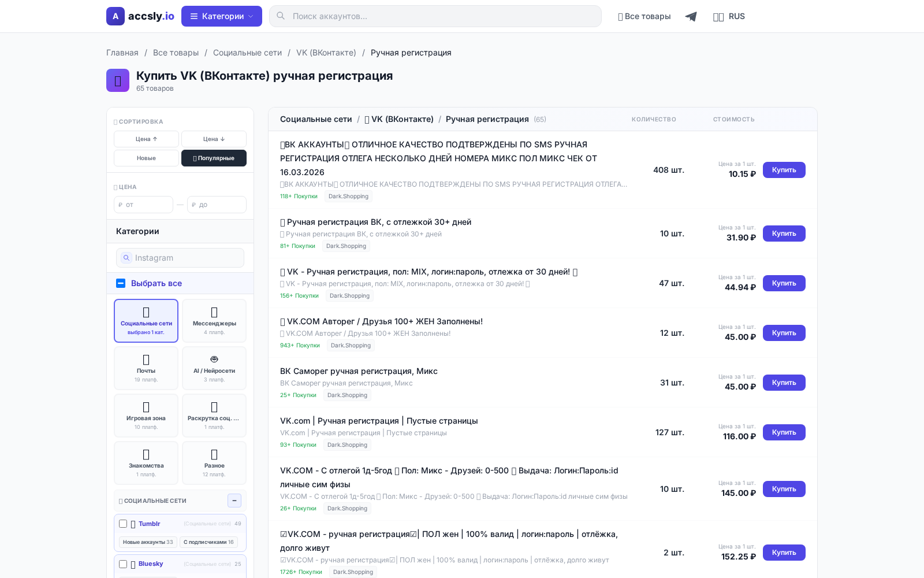Open Bluesky platform link
Viewport: 924px width, 578px height.
[151, 564]
